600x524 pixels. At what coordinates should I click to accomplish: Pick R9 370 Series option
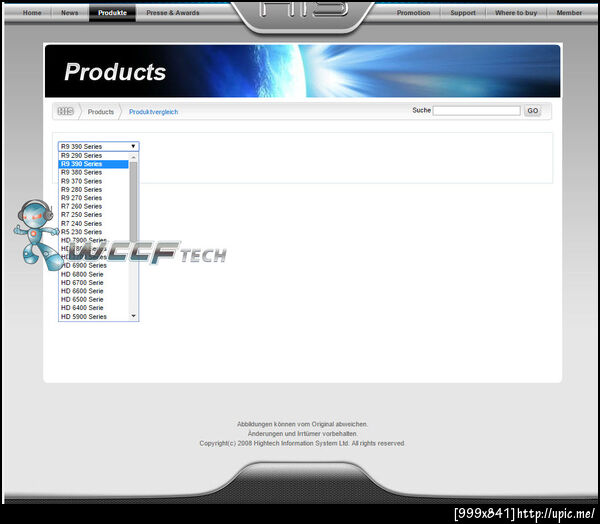coord(94,181)
